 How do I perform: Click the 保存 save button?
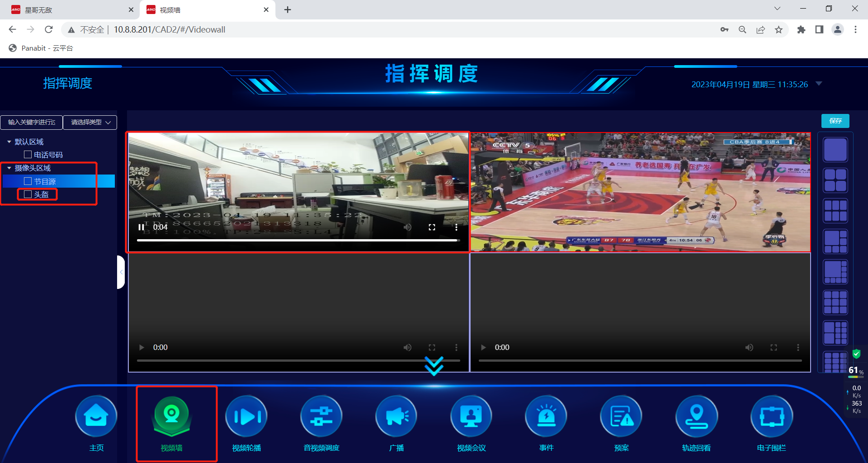(835, 121)
